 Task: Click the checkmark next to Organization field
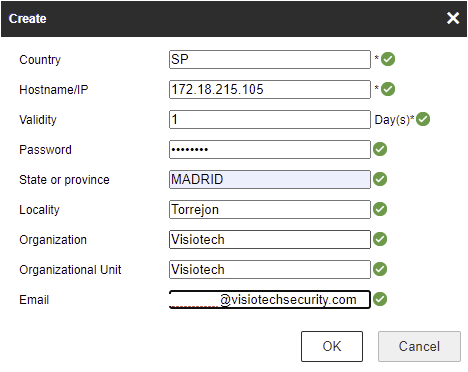tap(380, 239)
